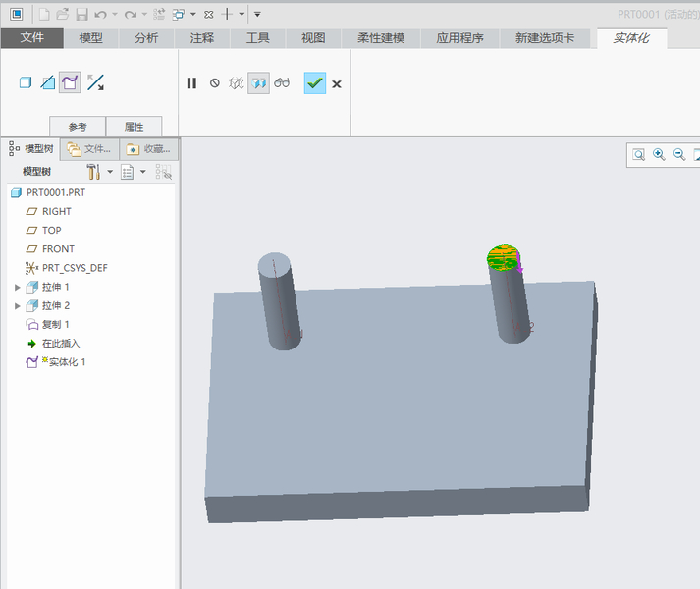700x589 pixels.
Task: Save the part with the floppy icon
Action: click(x=81, y=15)
